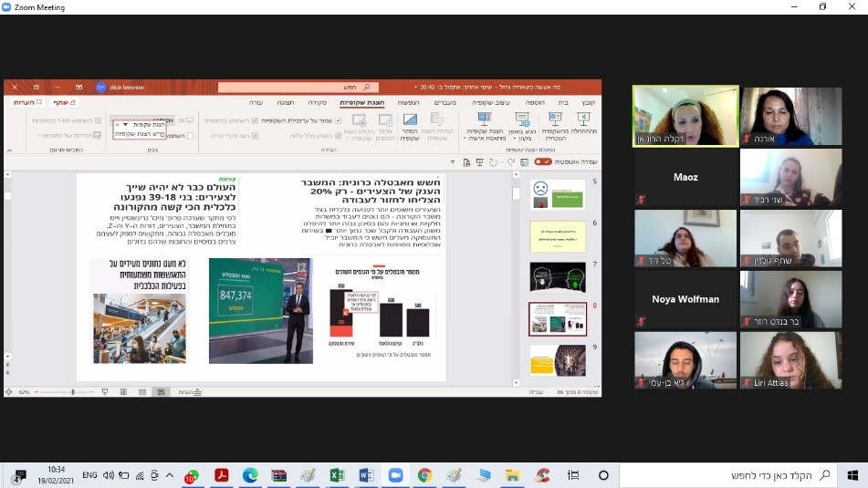The width and height of the screenshot is (868, 488).
Task: Open the Transitions tab (מעברים)
Action: pos(445,102)
